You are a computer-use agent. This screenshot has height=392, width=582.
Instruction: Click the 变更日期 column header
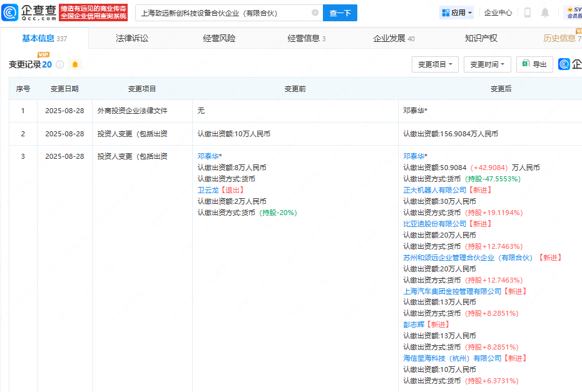64,89
